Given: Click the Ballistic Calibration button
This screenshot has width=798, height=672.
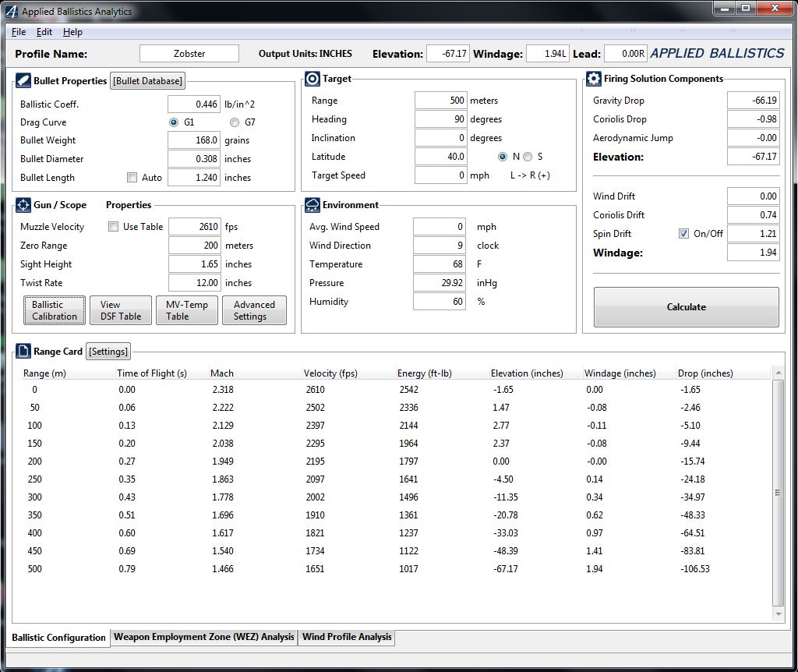Looking at the screenshot, I should [55, 310].
